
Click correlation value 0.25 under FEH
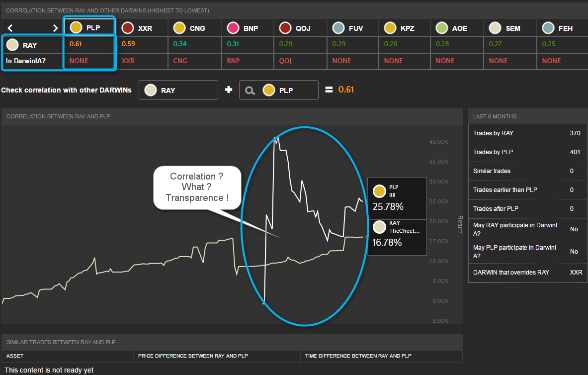(549, 44)
